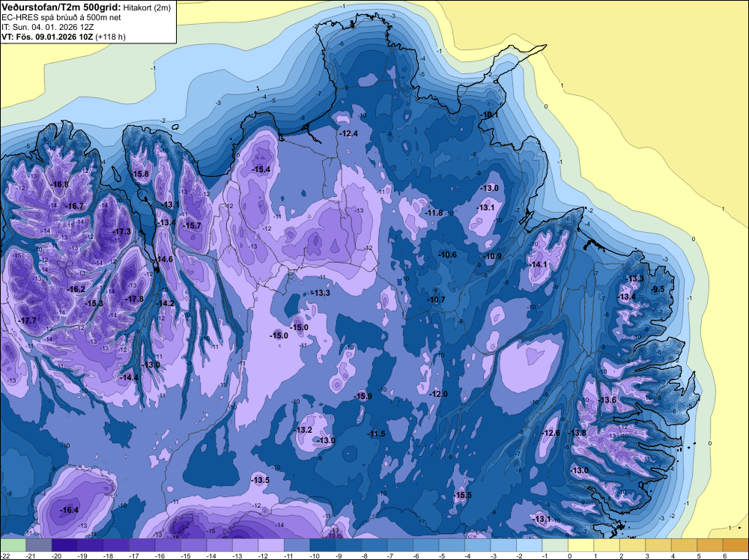This screenshot has width=749, height=560.
Task: Click the light green legend swatch labeled -22
Action: point(13,545)
